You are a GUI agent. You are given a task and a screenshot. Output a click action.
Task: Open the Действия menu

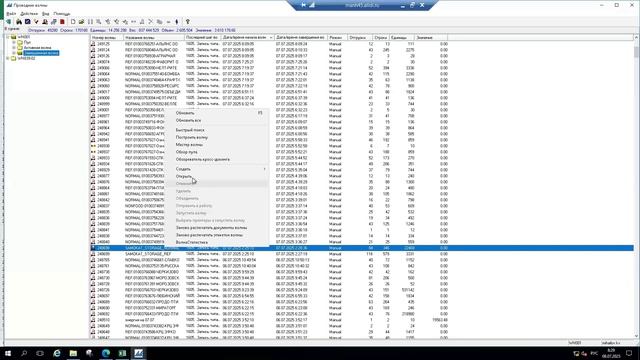29,13
